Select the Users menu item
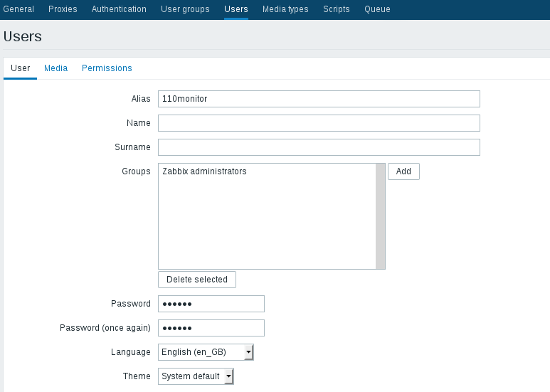This screenshot has width=550, height=392. click(236, 9)
